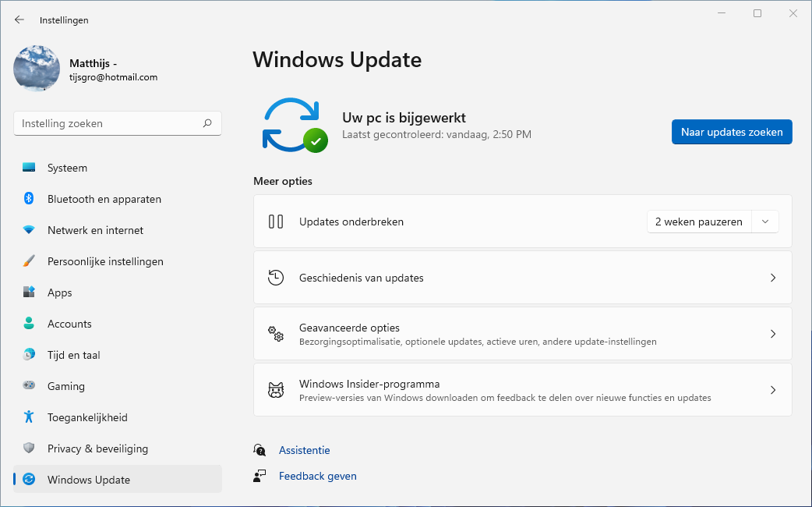Click the back arrow icon
This screenshot has width=812, height=507.
coord(19,19)
